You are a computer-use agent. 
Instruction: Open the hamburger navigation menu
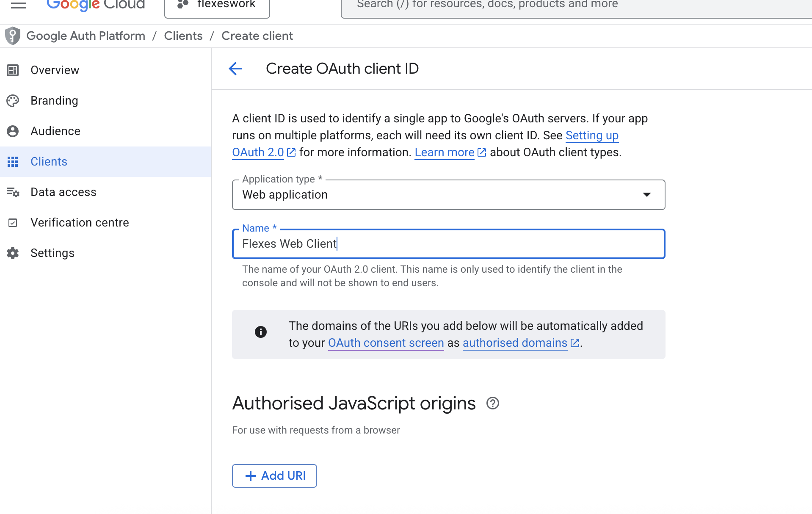[18, 5]
